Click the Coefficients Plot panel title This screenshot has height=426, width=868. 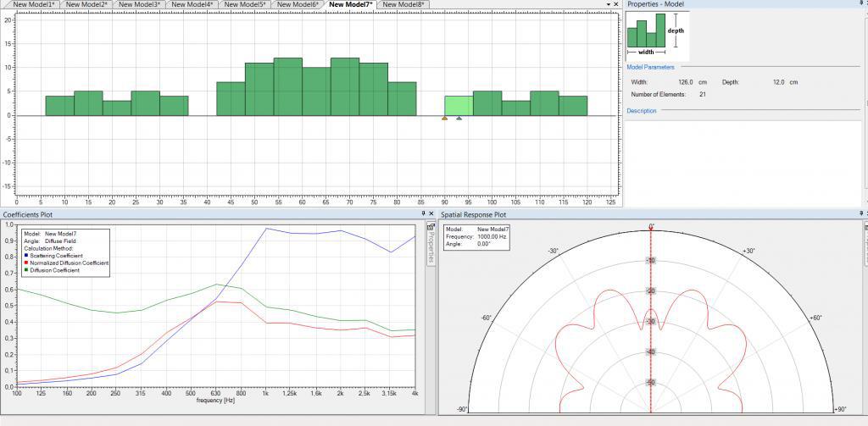28,214
